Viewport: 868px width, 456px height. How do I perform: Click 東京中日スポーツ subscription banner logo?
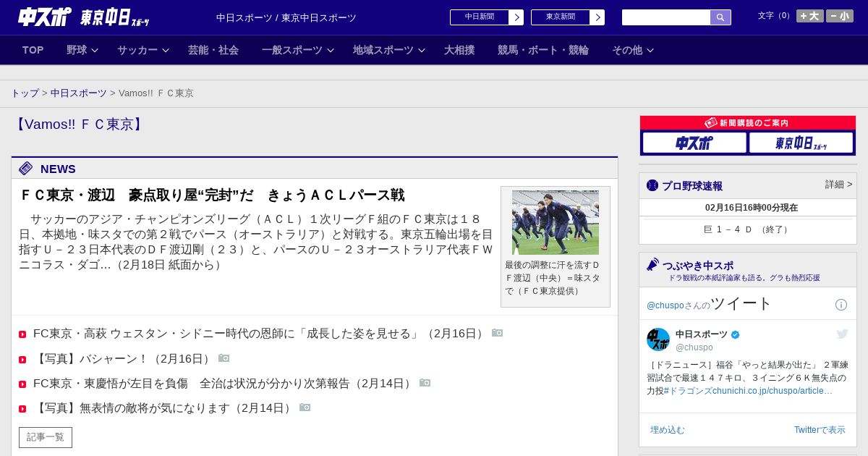(x=801, y=143)
